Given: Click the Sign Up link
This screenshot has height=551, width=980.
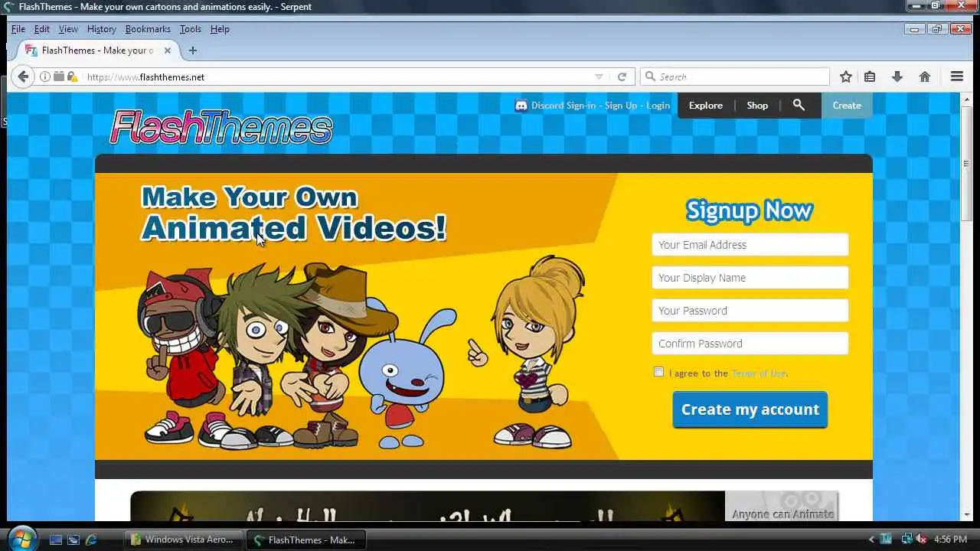Looking at the screenshot, I should (x=621, y=106).
